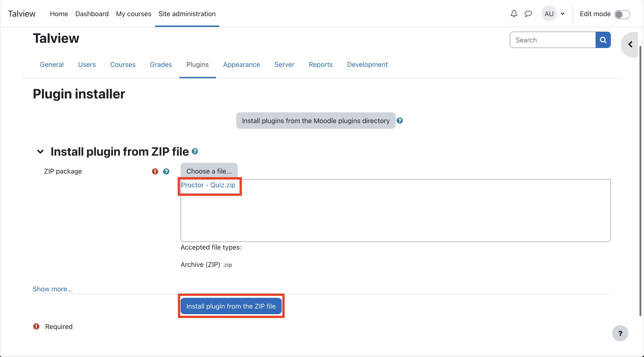The height and width of the screenshot is (357, 644).
Task: Click Show more link
Action: tap(52, 289)
